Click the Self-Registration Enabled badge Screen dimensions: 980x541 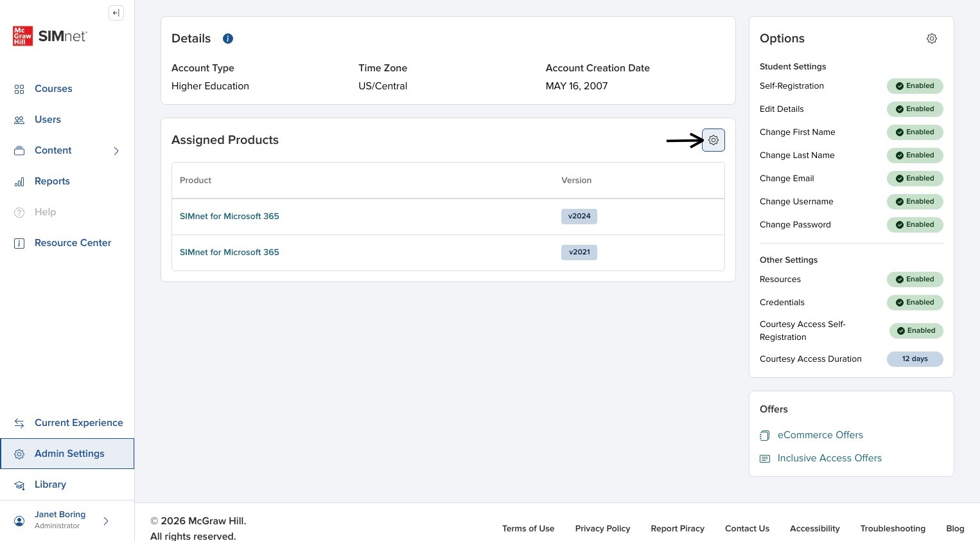click(x=915, y=86)
